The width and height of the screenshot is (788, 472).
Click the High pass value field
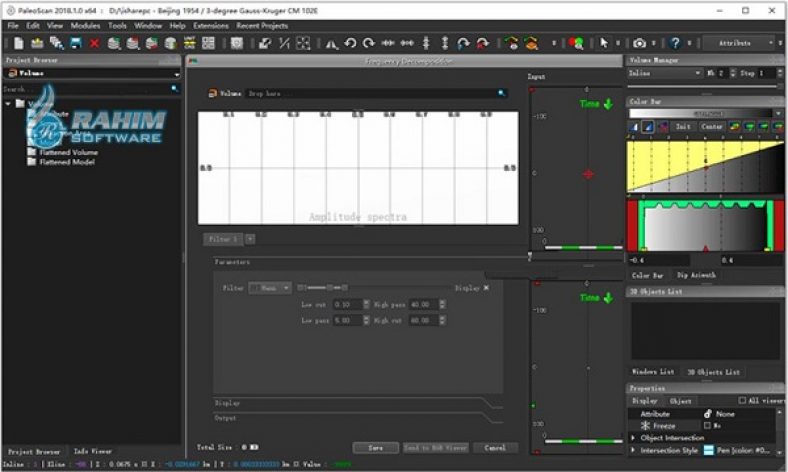(x=423, y=304)
